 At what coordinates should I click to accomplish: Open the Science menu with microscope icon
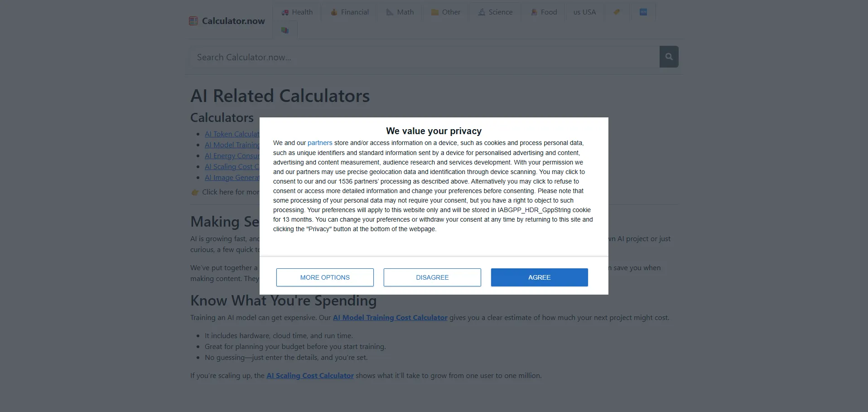pos(495,12)
